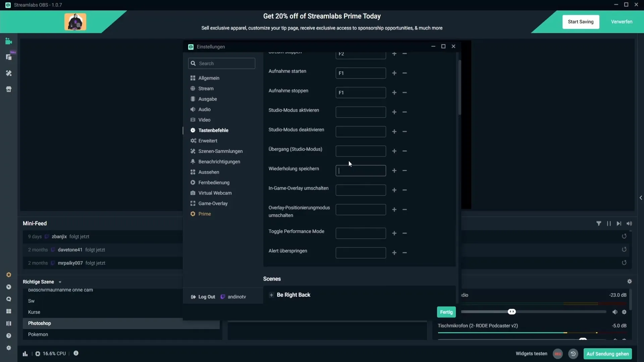
Task: Open the Editor tab in left sidebar
Action: [x=9, y=41]
